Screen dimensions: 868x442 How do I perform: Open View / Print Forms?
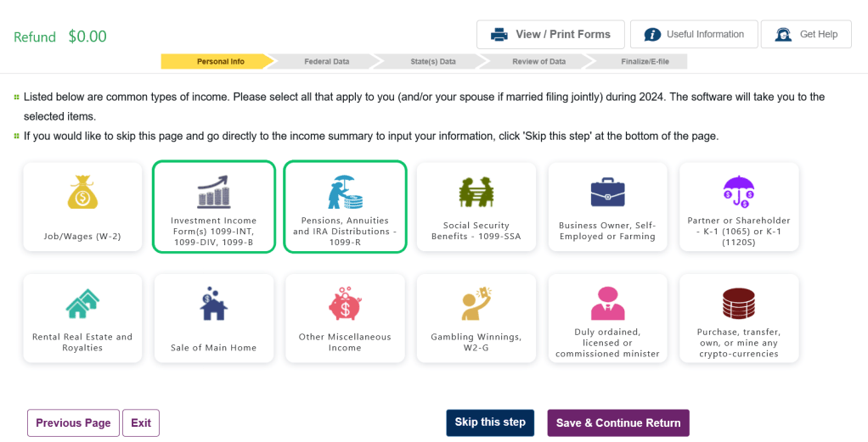pos(550,35)
